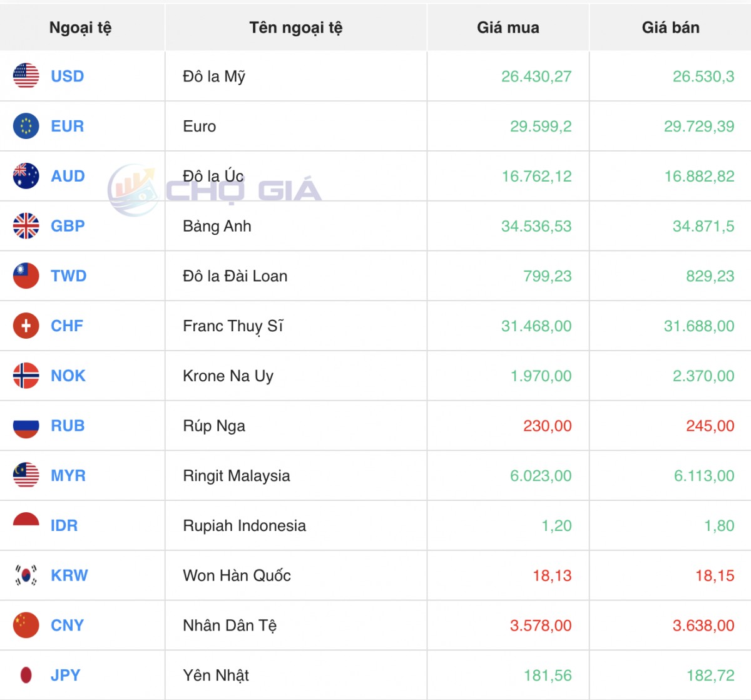Click the Giá mua column header
The image size is (751, 700).
click(508, 28)
